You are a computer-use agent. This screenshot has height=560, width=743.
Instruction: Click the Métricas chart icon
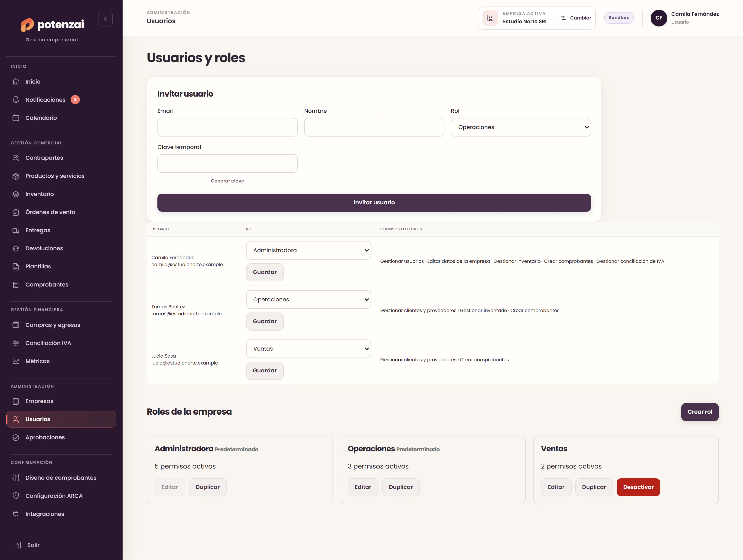pos(16,361)
